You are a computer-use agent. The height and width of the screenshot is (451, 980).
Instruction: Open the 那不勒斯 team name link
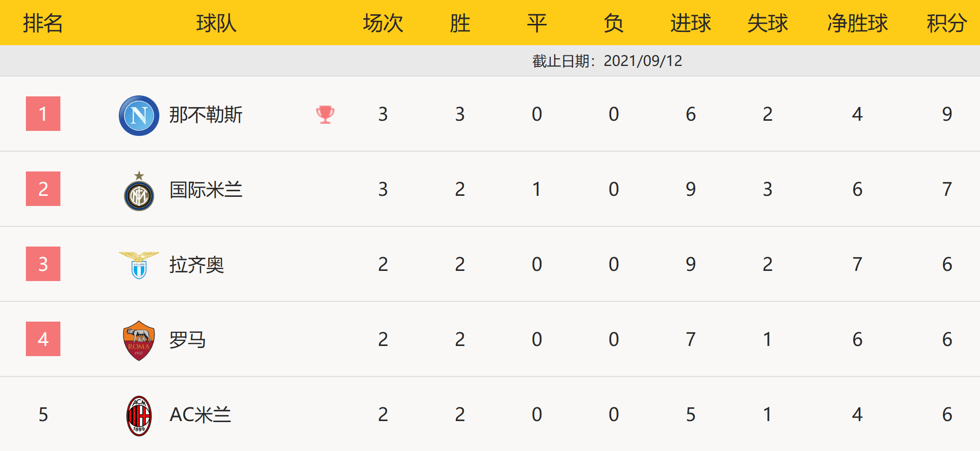click(206, 115)
